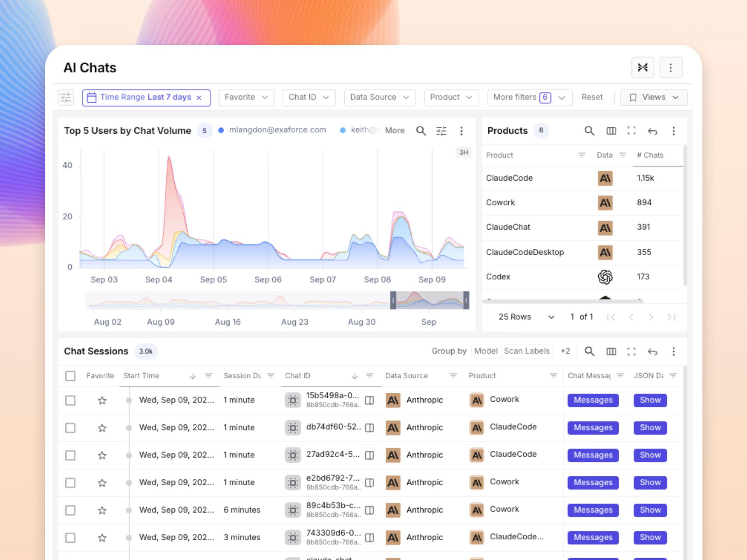This screenshot has width=747, height=560.
Task: Open the Data Source filter dropdown
Action: click(x=380, y=98)
